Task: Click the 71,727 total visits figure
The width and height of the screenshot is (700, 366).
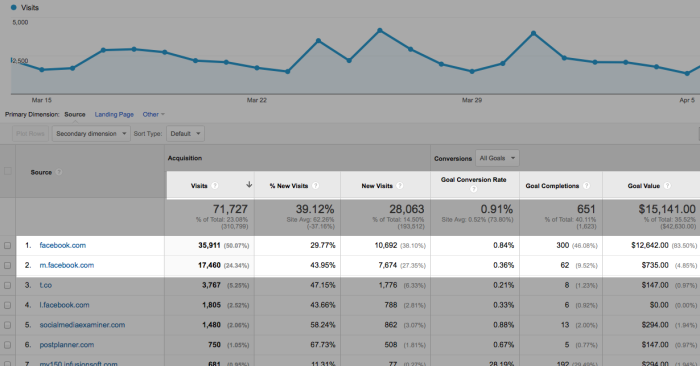Action: pyautogui.click(x=230, y=209)
